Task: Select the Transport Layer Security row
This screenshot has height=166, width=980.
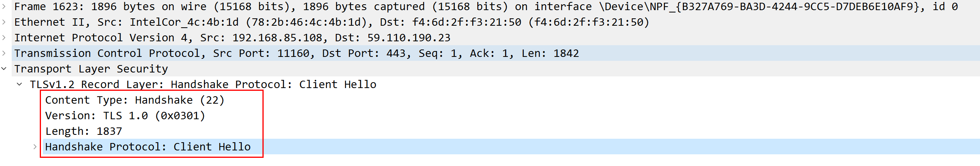Action: (x=91, y=69)
